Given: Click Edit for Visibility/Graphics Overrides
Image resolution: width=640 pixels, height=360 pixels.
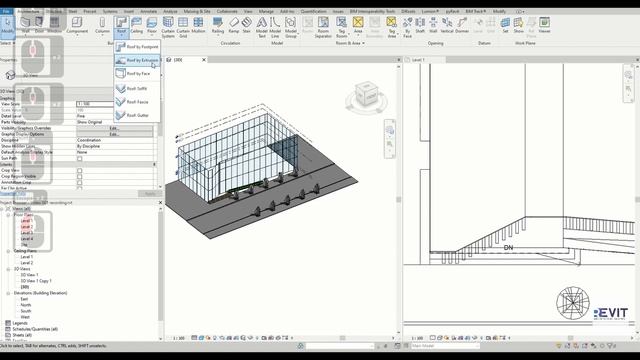Looking at the screenshot, I should point(114,128).
